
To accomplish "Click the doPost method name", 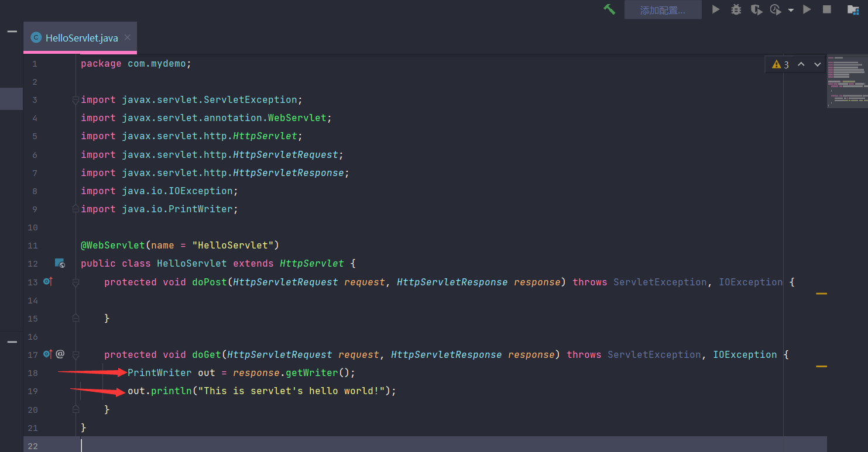I will pos(210,282).
